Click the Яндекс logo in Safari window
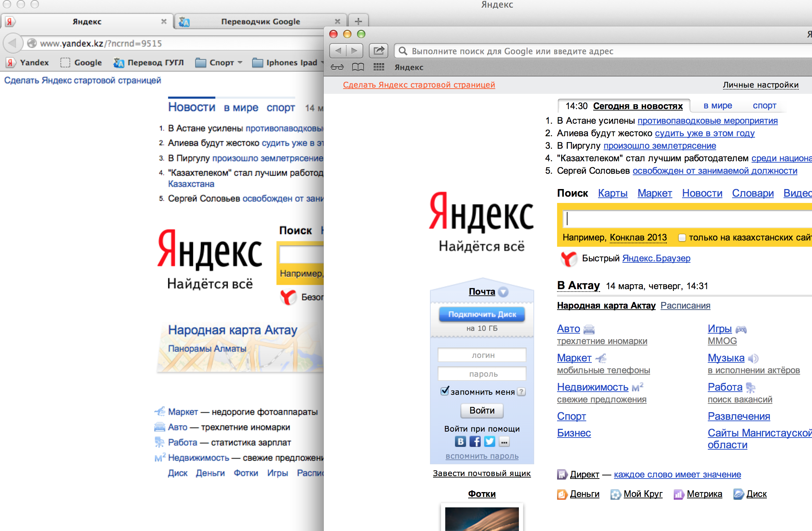This screenshot has height=531, width=812. coord(481,213)
